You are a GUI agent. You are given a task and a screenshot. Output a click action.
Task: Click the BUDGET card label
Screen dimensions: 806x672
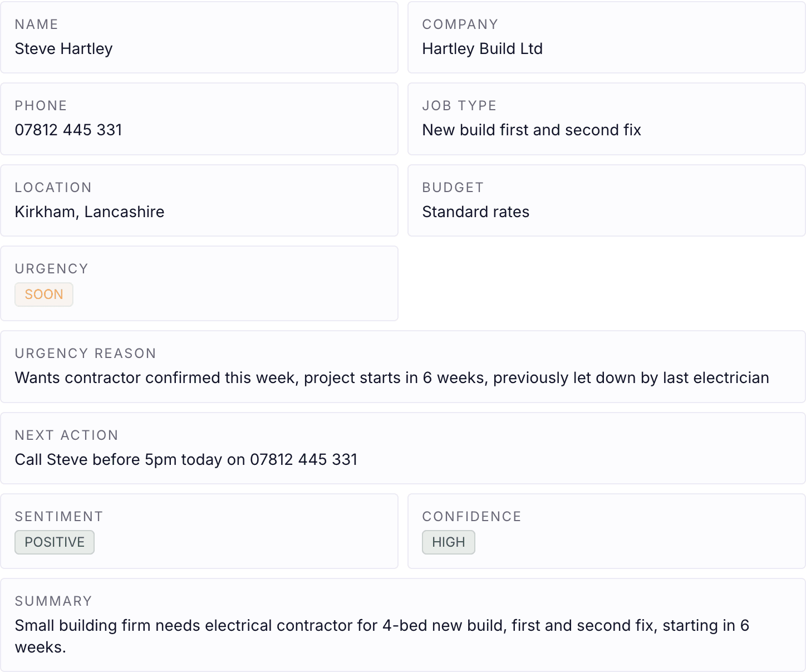pos(453,188)
